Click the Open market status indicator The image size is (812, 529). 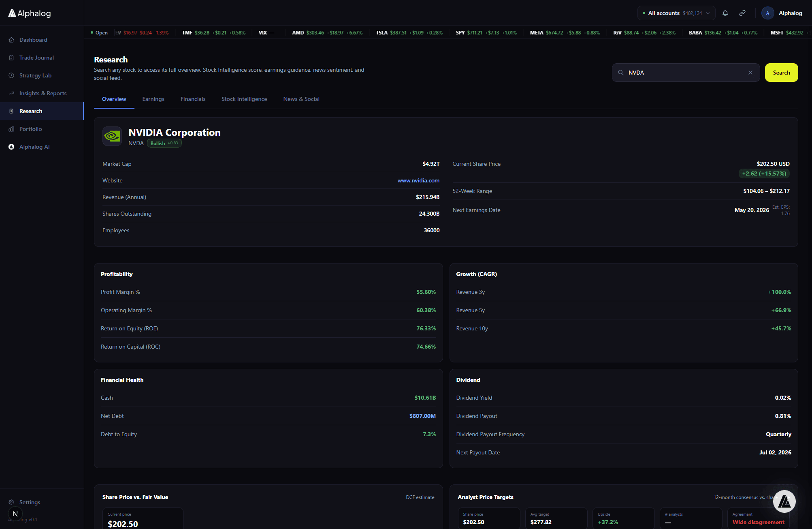point(99,33)
